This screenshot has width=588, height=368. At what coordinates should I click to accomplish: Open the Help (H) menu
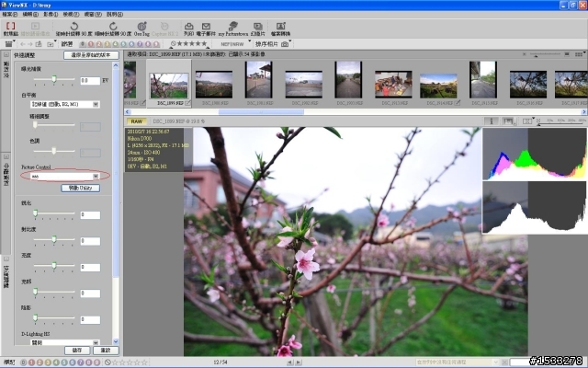click(x=115, y=15)
